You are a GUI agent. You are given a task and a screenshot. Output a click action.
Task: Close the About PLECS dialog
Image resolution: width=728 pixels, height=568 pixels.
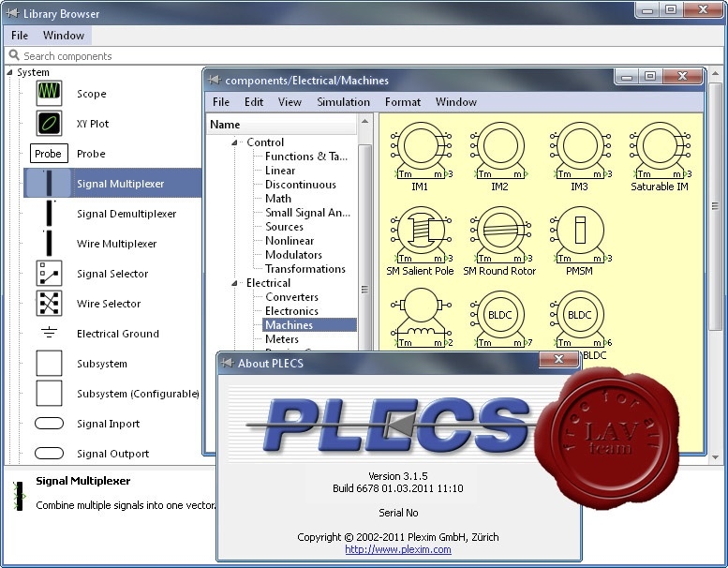point(559,359)
